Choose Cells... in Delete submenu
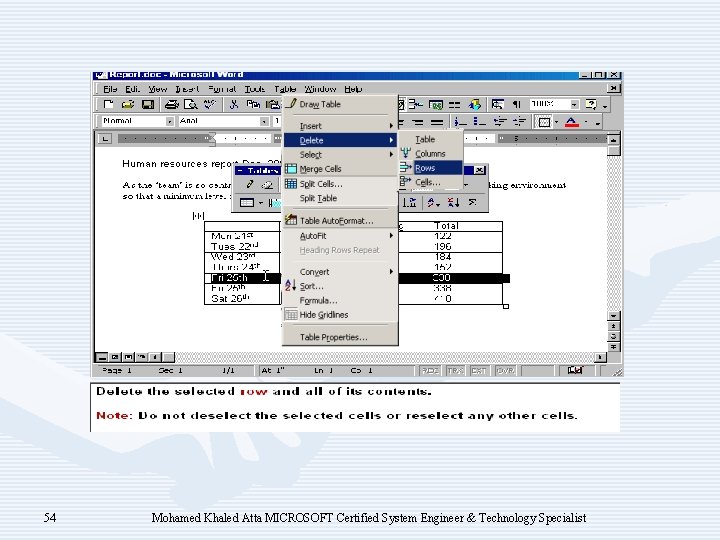Image resolution: width=720 pixels, height=540 pixels. pos(430,182)
